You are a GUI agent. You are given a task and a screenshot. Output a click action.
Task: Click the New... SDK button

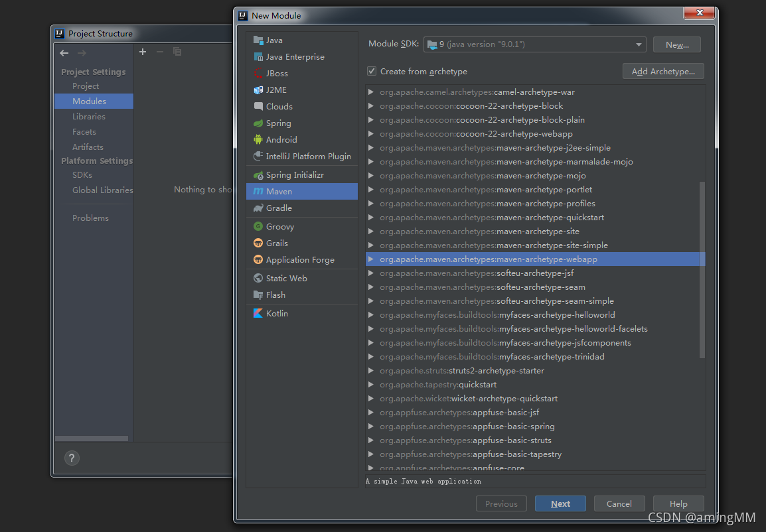point(677,44)
